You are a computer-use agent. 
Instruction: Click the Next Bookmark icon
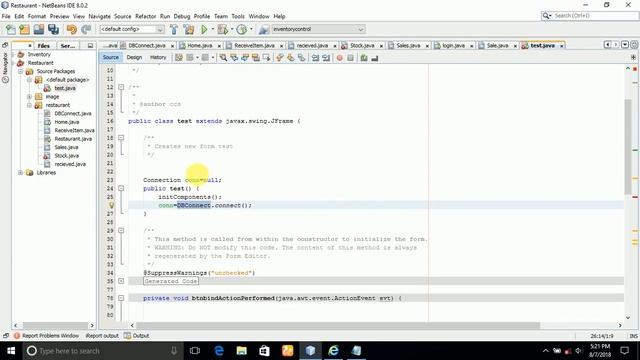tap(290, 58)
